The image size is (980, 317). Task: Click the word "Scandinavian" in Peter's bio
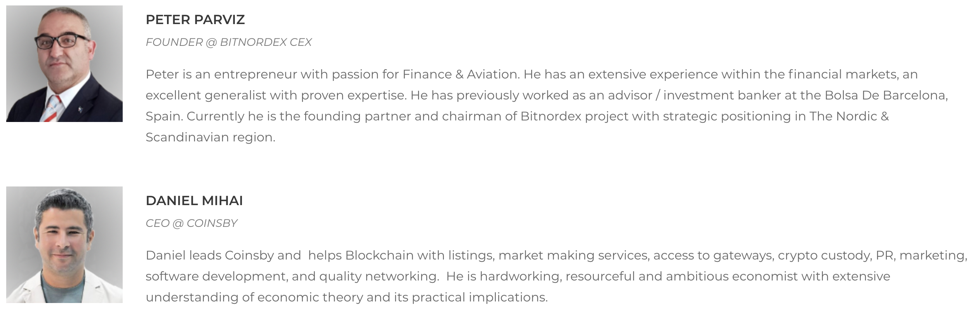[187, 138]
